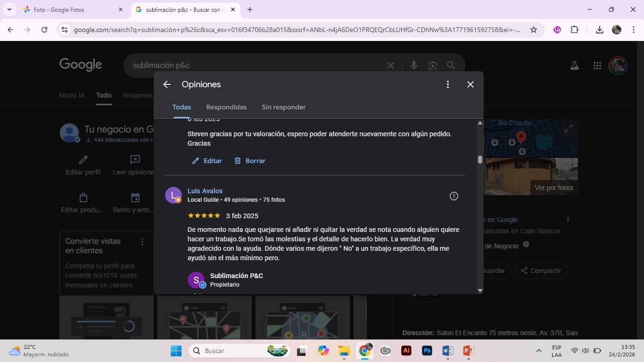View site information icon in address bar

(65, 30)
